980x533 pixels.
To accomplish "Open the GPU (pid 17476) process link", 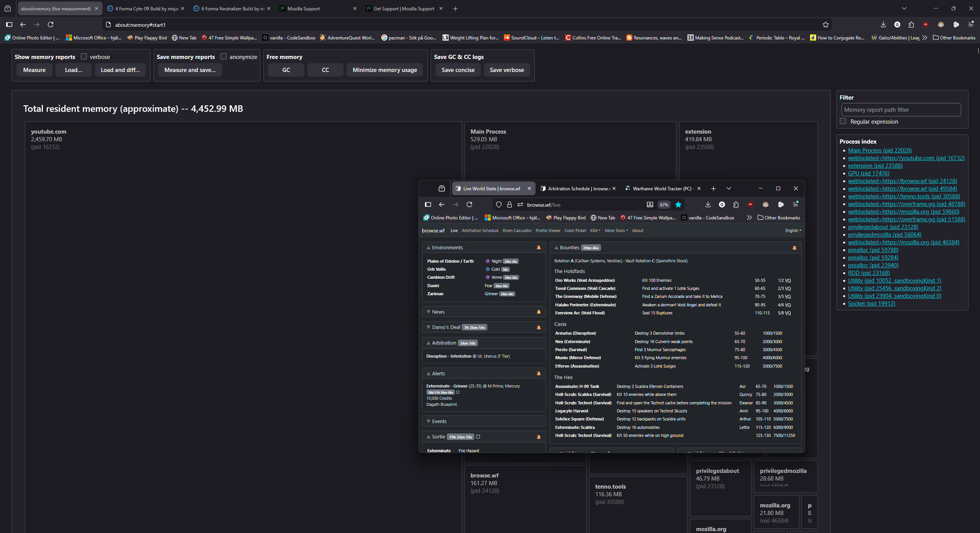I will click(x=868, y=173).
